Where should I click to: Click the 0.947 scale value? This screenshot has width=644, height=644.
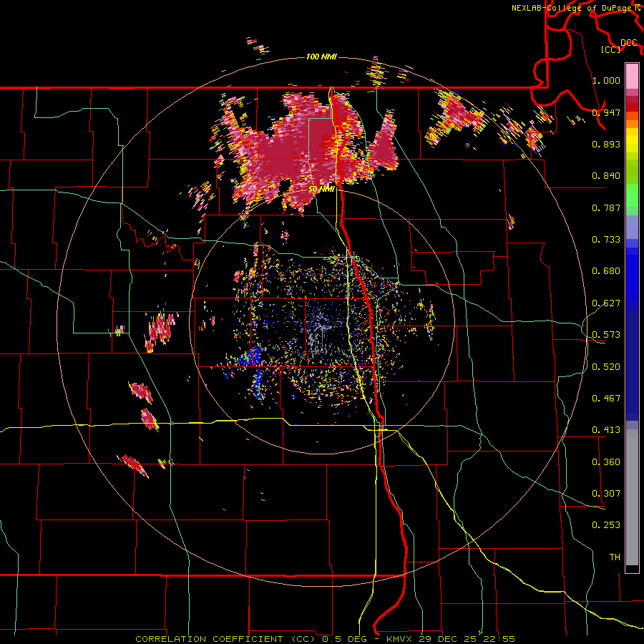[606, 112]
